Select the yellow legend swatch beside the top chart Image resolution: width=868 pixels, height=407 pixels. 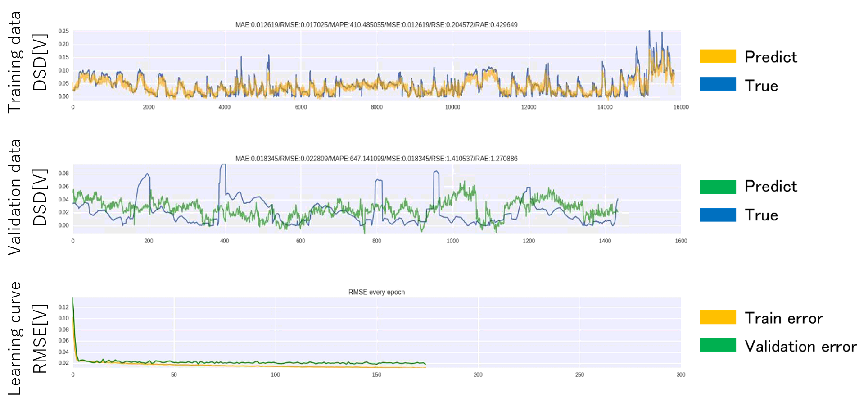click(718, 56)
